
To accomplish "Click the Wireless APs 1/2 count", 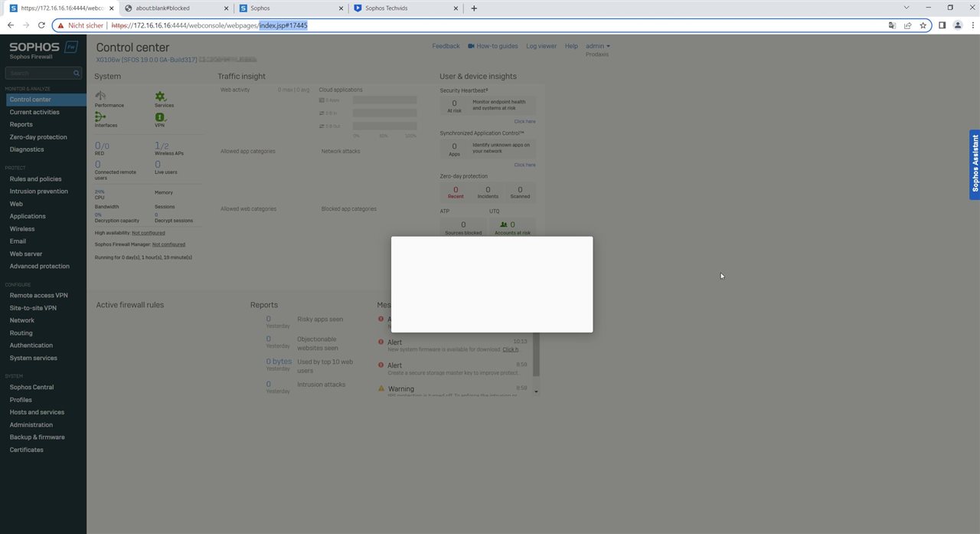I will tap(162, 146).
